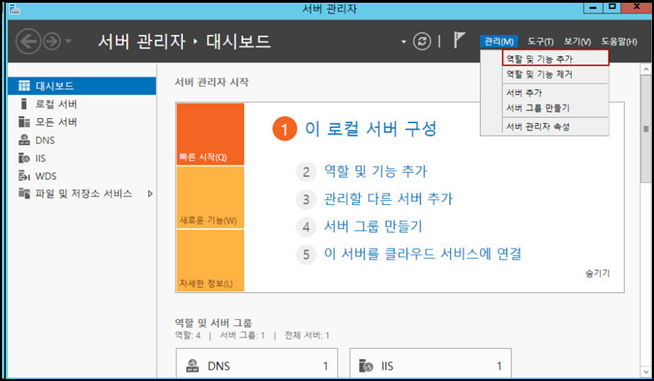654x381 pixels.
Task: Open the 관리(M) menu
Action: tap(499, 42)
